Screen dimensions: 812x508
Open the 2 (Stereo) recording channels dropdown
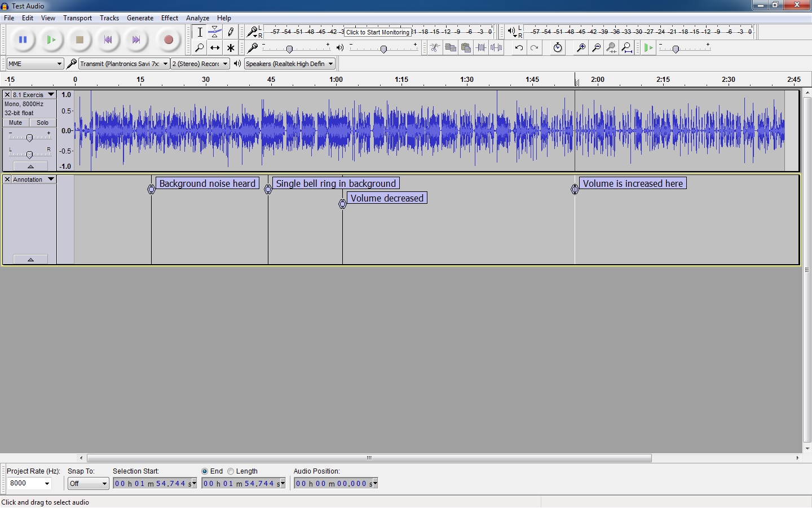click(x=200, y=64)
